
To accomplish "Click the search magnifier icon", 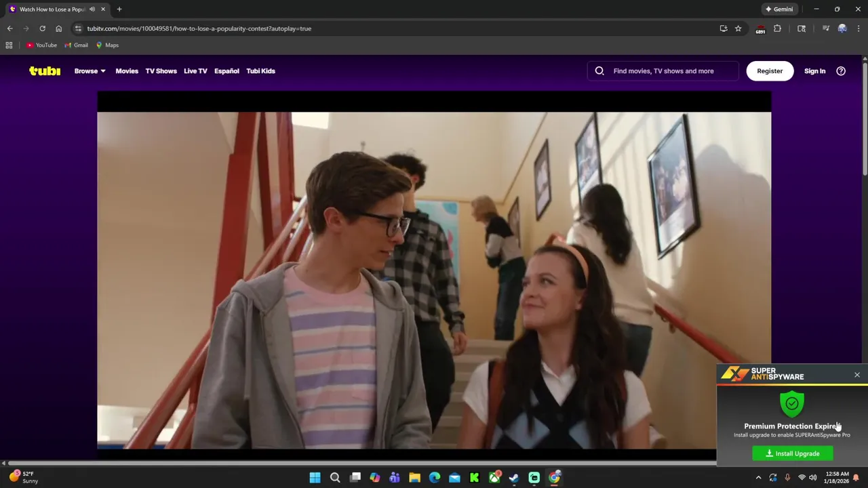I will click(x=599, y=70).
